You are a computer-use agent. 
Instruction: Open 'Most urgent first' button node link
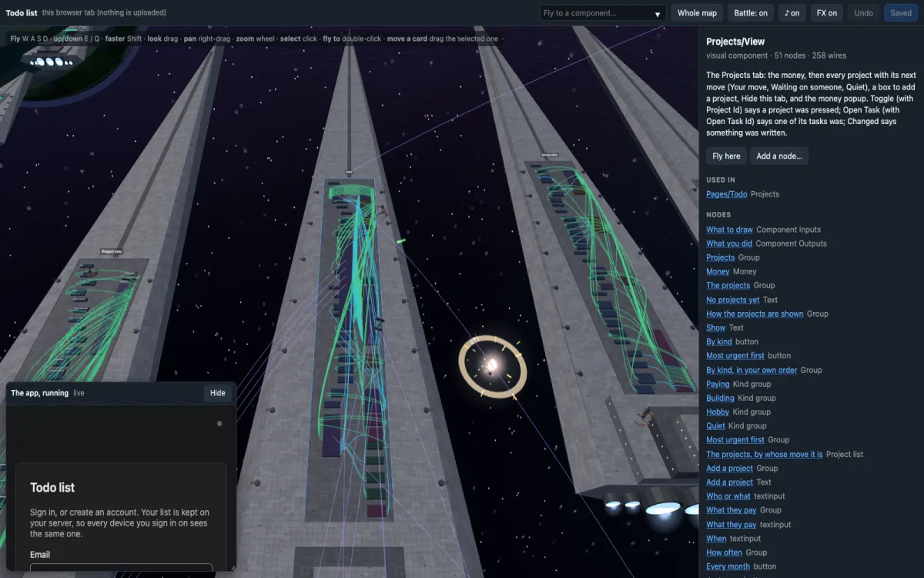tap(735, 355)
